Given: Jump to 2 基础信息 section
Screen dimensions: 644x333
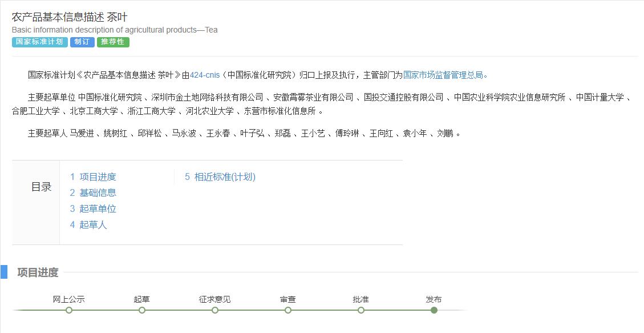Looking at the screenshot, I should tap(93, 193).
